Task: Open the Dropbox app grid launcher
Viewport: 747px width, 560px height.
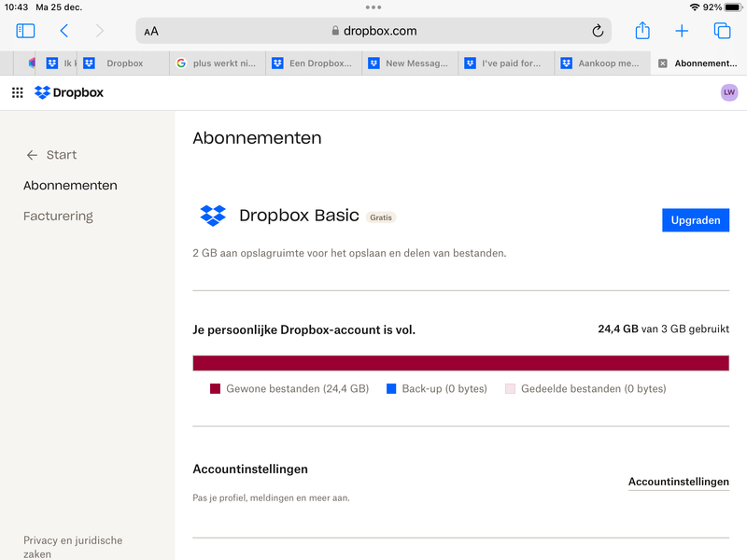Action: point(18,92)
